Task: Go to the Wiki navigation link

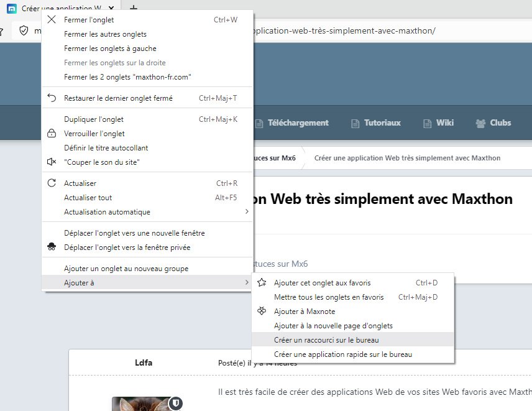Action: 444,123
